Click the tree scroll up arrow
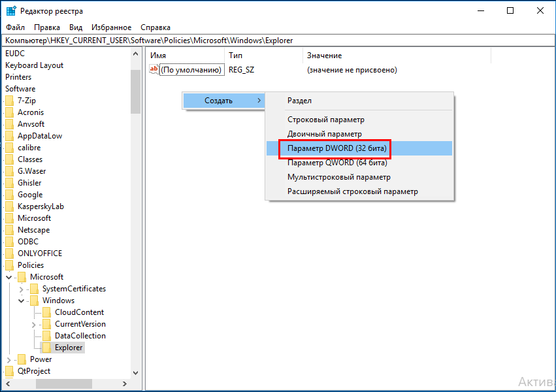The width and height of the screenshot is (556, 392). [x=135, y=54]
